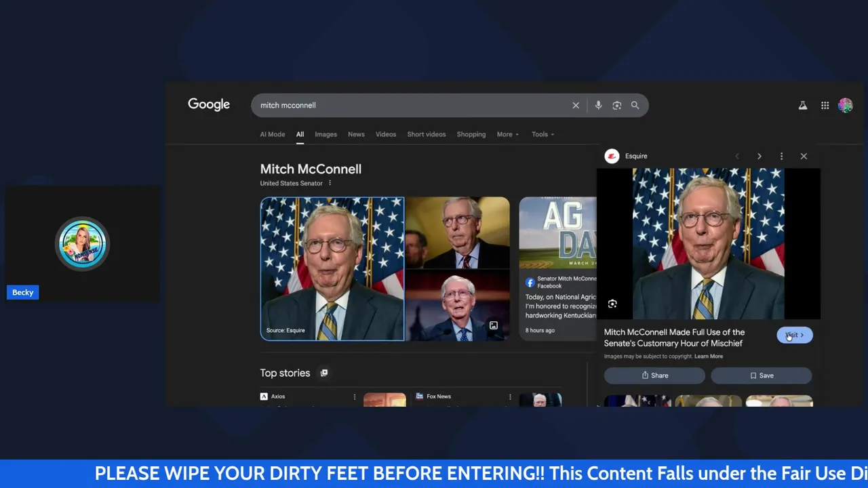Select the Esquire source flag portrait thumbnail
This screenshot has width=868, height=488.
point(332,269)
